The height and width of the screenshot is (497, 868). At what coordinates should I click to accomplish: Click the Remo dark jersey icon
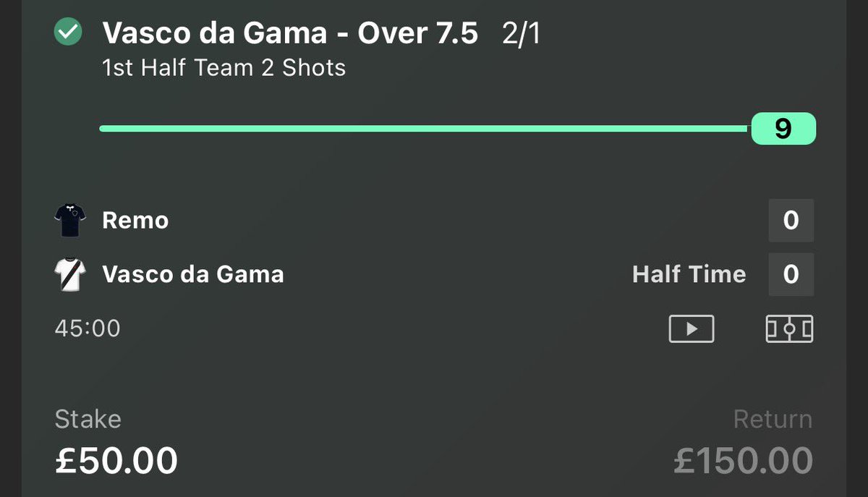point(70,220)
